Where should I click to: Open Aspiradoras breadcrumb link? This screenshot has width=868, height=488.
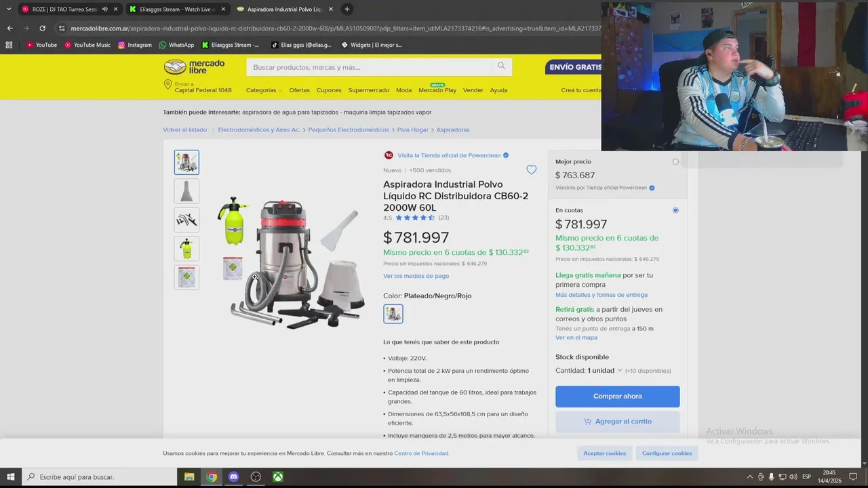click(453, 129)
